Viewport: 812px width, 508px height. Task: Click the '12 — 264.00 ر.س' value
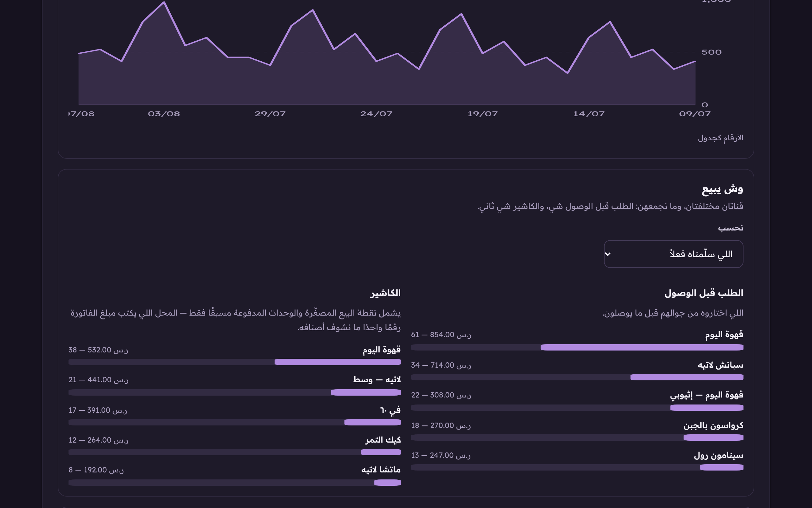click(98, 440)
